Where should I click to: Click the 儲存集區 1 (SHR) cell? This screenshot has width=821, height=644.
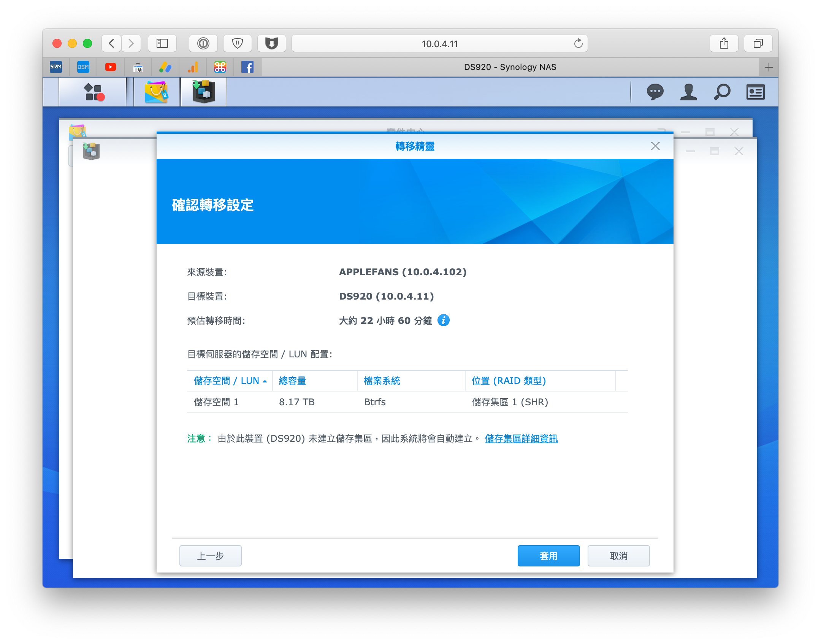pos(510,402)
